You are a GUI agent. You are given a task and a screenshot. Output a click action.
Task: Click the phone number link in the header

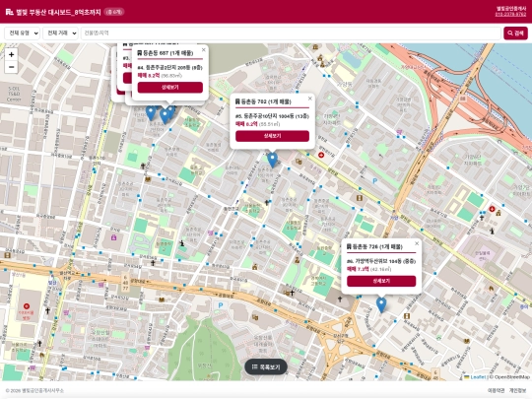click(510, 15)
